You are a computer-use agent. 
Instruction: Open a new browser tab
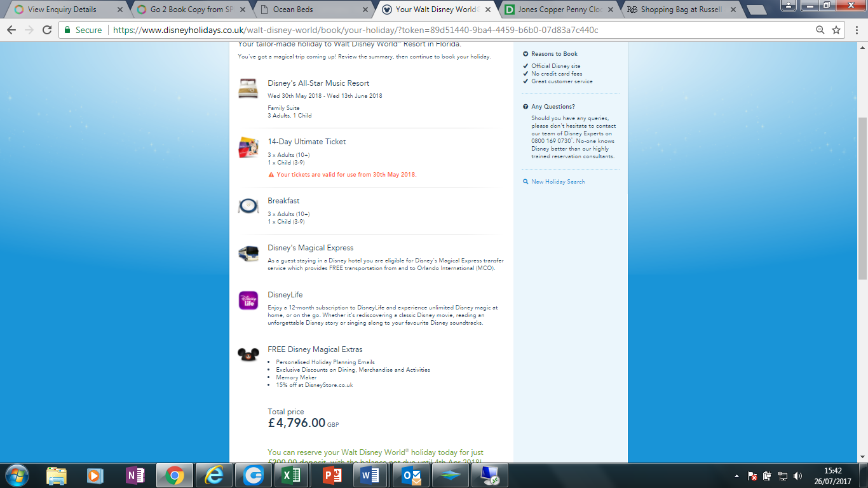[756, 10]
